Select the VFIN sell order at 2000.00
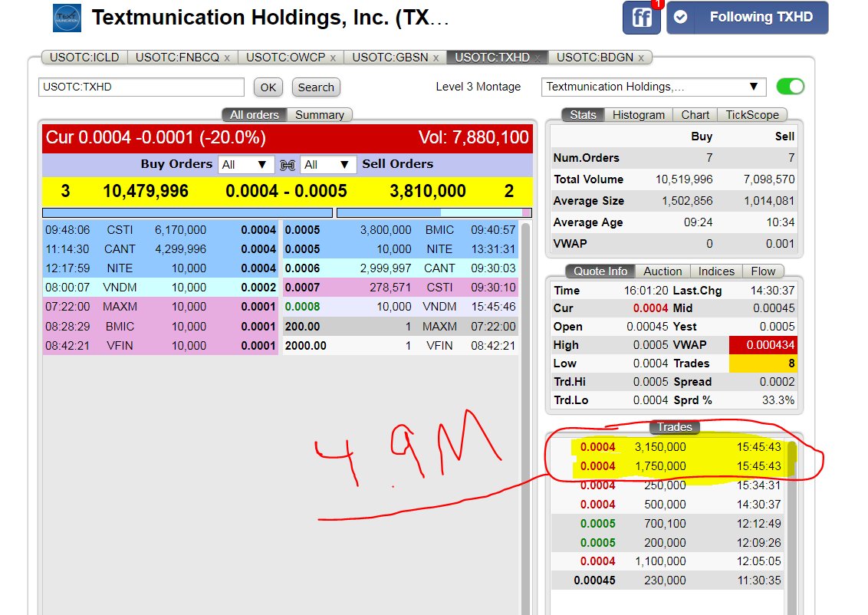Image resolution: width=868 pixels, height=615 pixels. (400, 345)
